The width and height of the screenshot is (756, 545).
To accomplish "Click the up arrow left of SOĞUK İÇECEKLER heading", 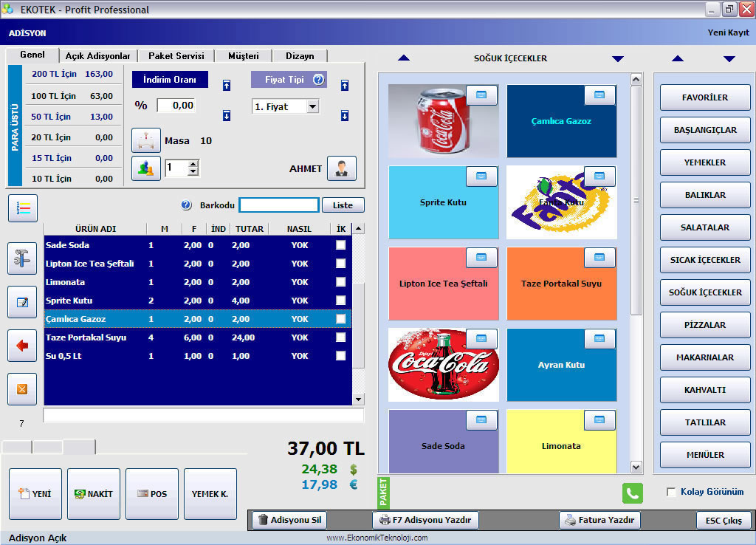I will (404, 58).
